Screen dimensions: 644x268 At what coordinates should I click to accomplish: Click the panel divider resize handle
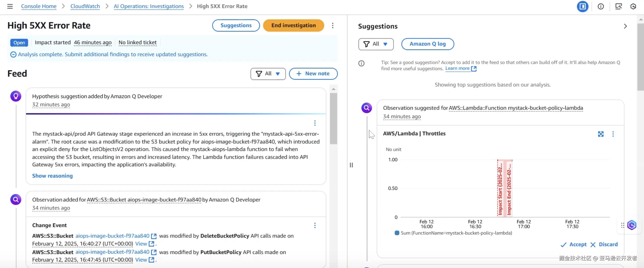351,165
